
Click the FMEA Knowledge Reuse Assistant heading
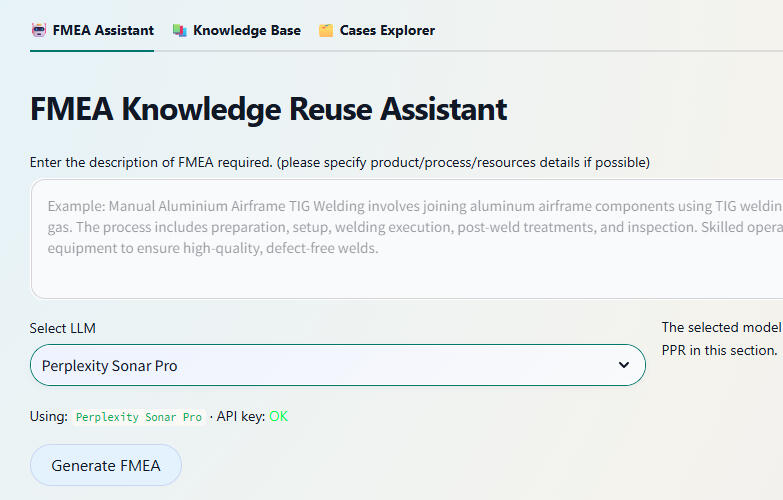268,109
